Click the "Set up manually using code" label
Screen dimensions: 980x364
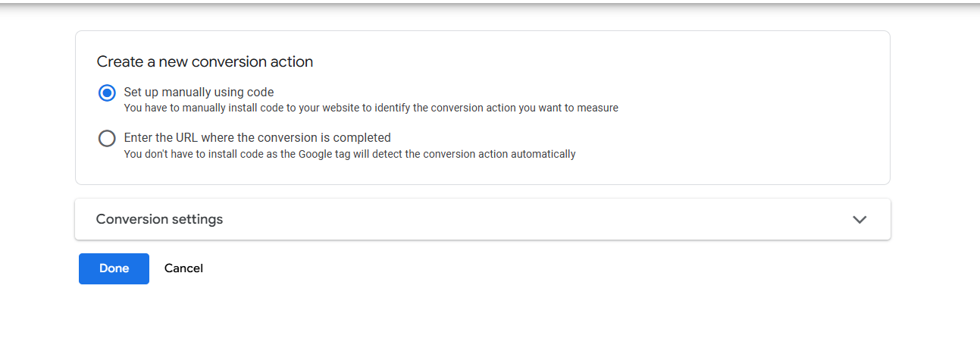click(199, 93)
